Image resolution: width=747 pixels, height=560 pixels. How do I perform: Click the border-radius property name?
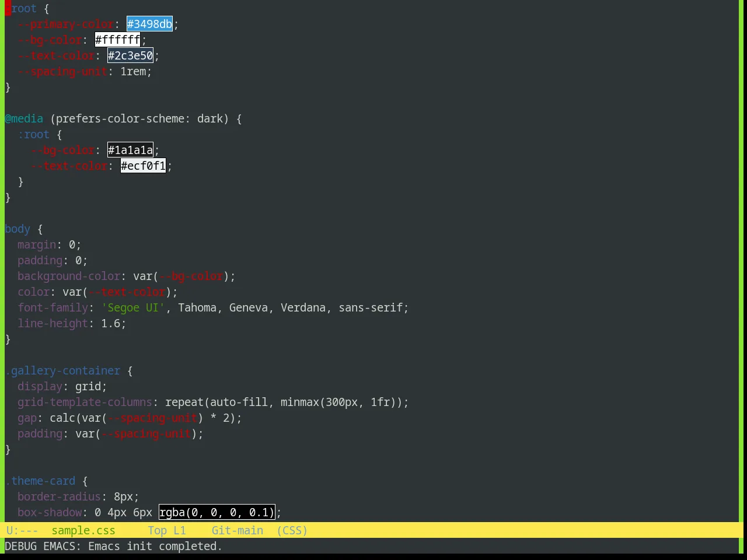pos(60,496)
